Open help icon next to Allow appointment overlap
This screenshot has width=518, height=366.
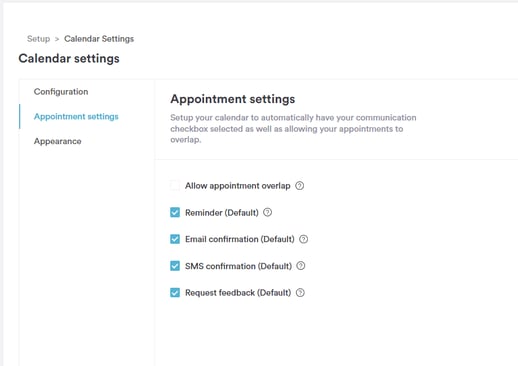(299, 186)
